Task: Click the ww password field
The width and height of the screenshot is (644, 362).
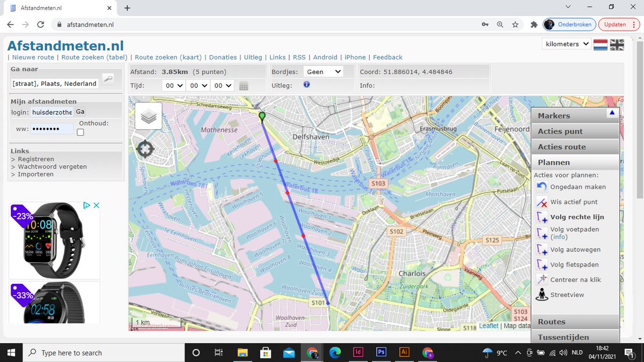Action: tap(52, 129)
